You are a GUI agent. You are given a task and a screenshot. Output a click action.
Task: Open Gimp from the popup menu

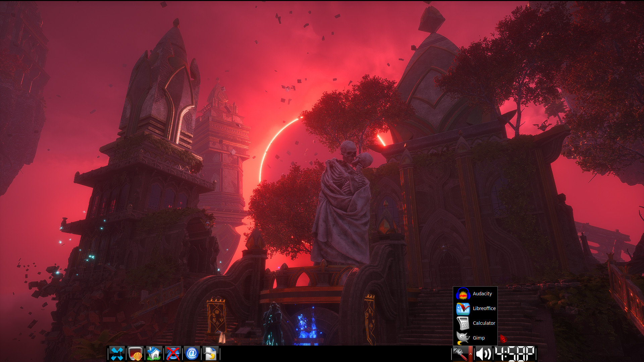click(475, 338)
